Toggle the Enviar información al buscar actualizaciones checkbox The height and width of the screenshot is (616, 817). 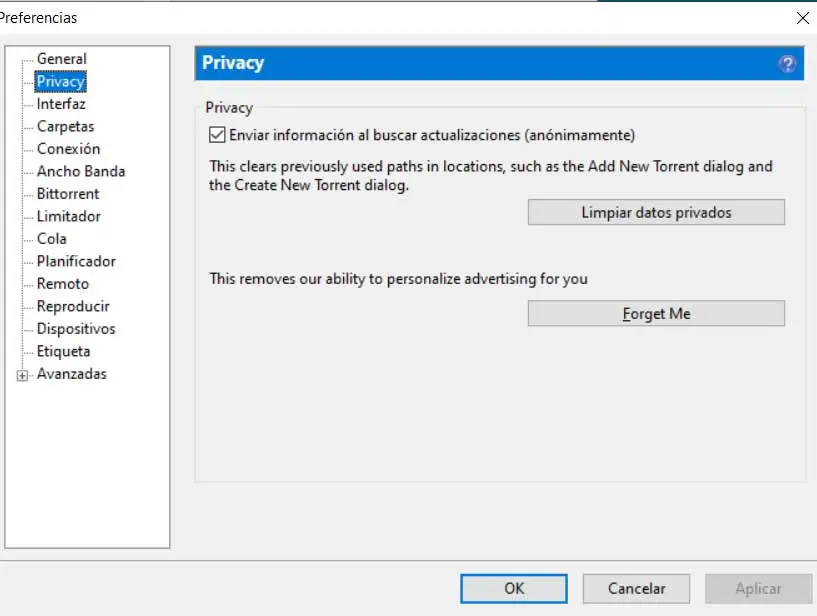(x=217, y=135)
